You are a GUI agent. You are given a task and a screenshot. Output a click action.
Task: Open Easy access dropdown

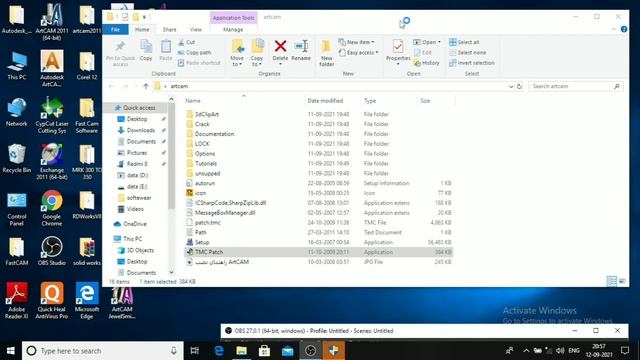[358, 53]
